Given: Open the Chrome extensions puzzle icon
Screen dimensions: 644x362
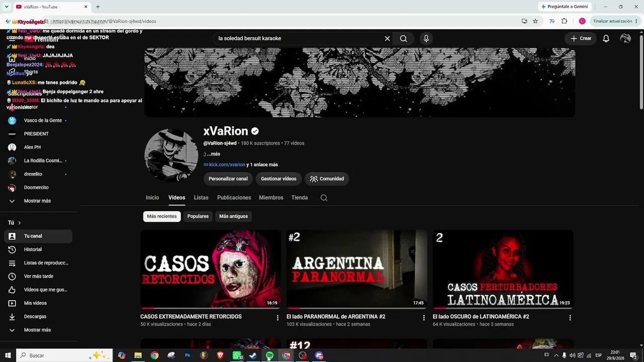Looking at the screenshot, I should [x=565, y=21].
